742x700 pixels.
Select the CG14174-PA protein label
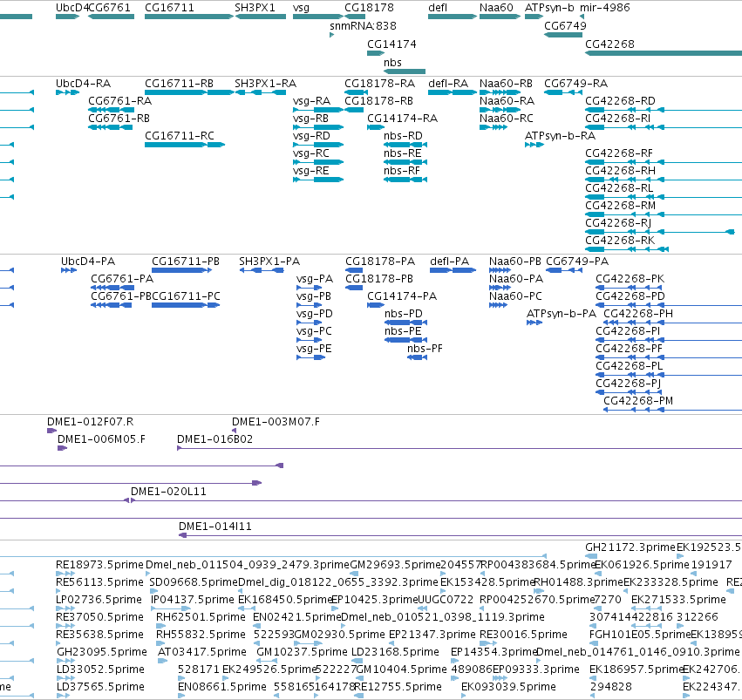[402, 296]
